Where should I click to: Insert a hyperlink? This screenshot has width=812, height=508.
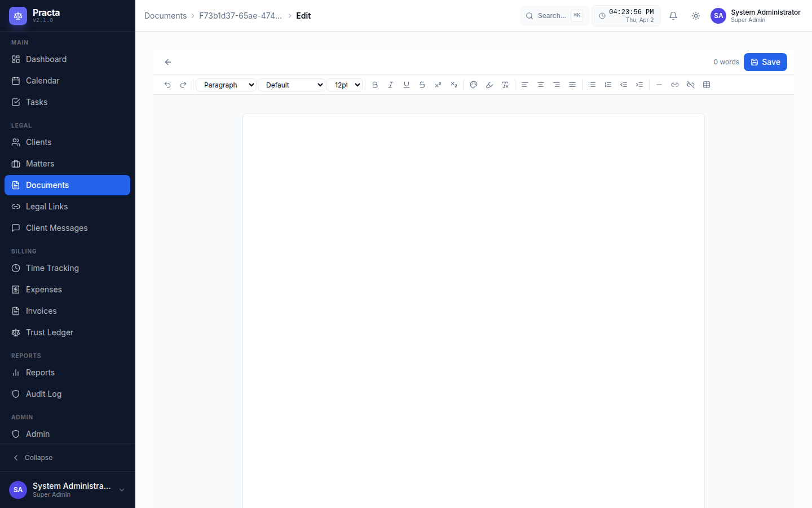(675, 85)
